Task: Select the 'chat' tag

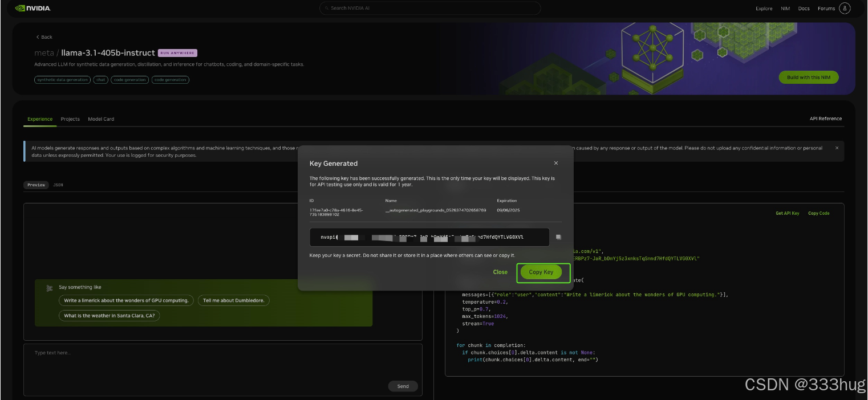Action: coord(101,80)
